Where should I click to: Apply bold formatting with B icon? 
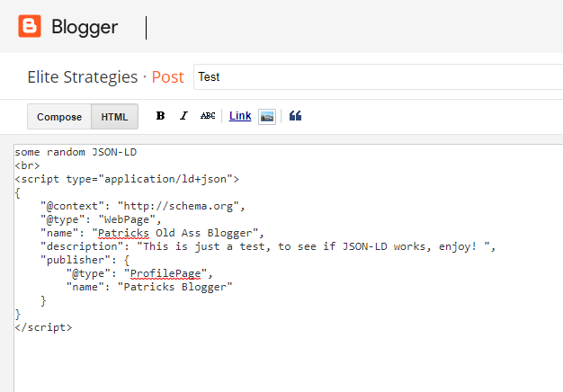(x=160, y=116)
